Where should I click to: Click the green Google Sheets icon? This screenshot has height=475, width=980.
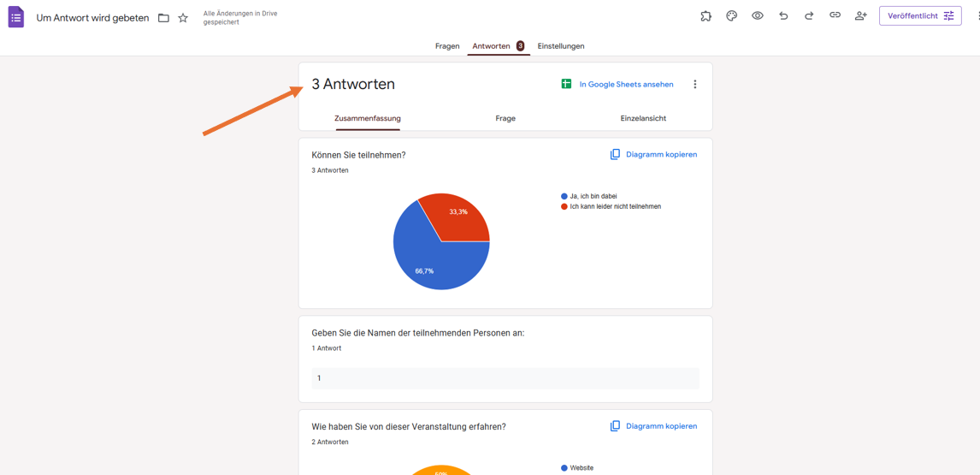click(567, 84)
